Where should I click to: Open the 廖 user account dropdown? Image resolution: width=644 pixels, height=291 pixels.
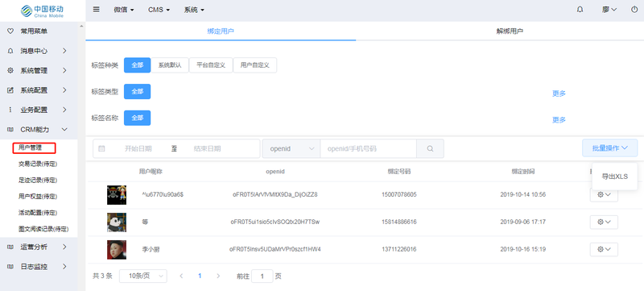(x=609, y=10)
